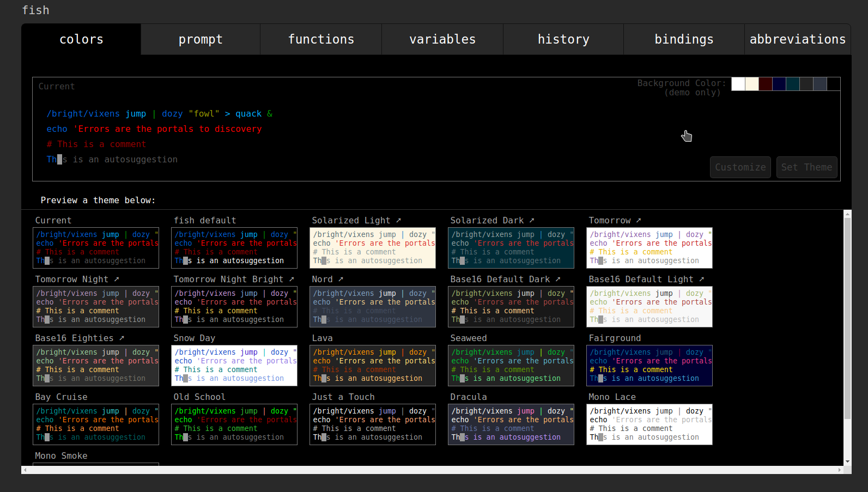
Task: Open the Solarized Light external link arrow
Action: [398, 221]
